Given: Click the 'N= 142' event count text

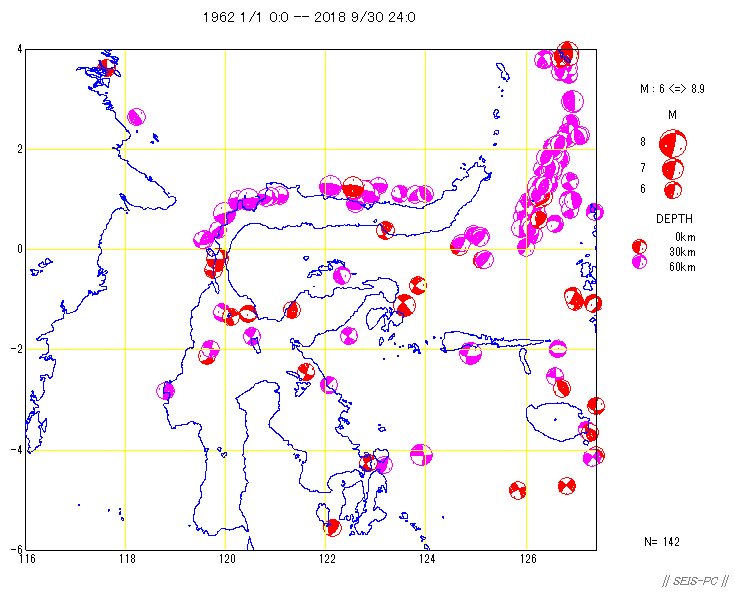Looking at the screenshot, I should (662, 542).
